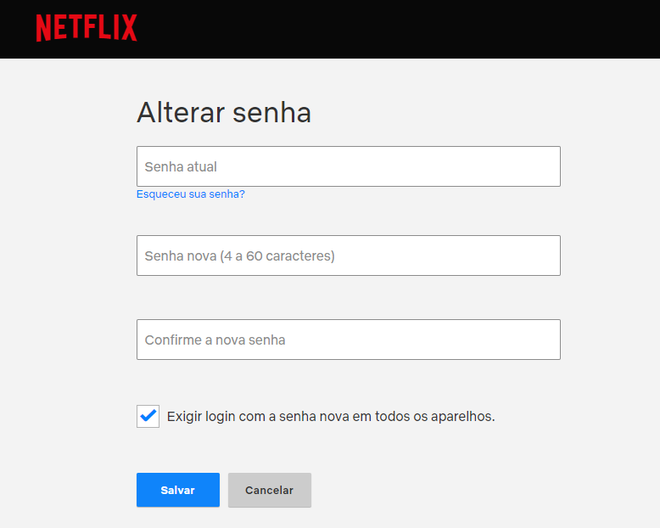Place cursor in confirm new password box
This screenshot has height=528, width=660.
tap(349, 339)
